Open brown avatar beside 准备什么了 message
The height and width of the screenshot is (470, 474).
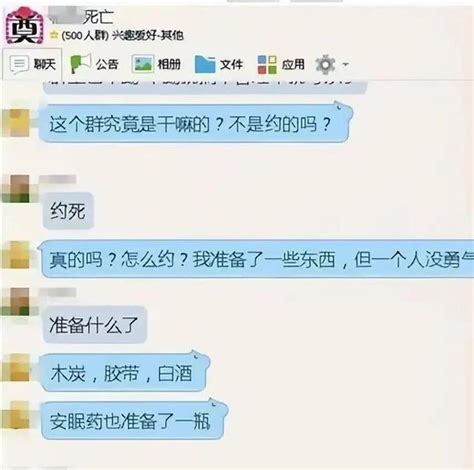16,302
